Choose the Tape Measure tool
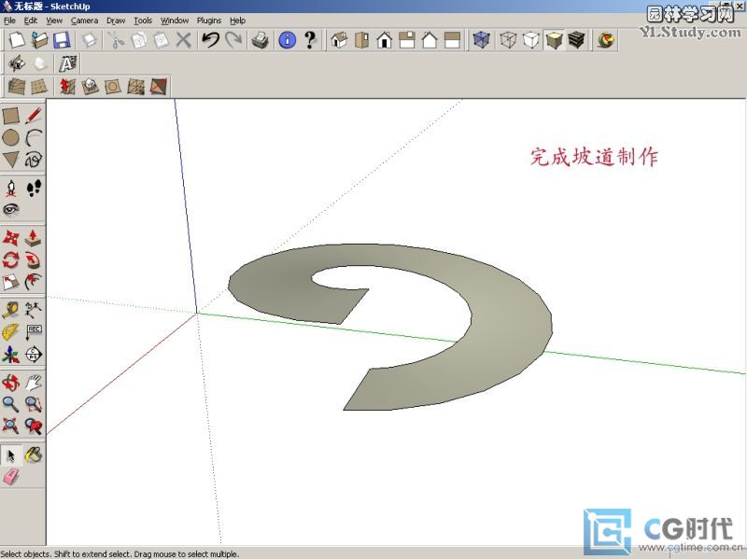Screen dimensions: 747x560 click(11, 310)
